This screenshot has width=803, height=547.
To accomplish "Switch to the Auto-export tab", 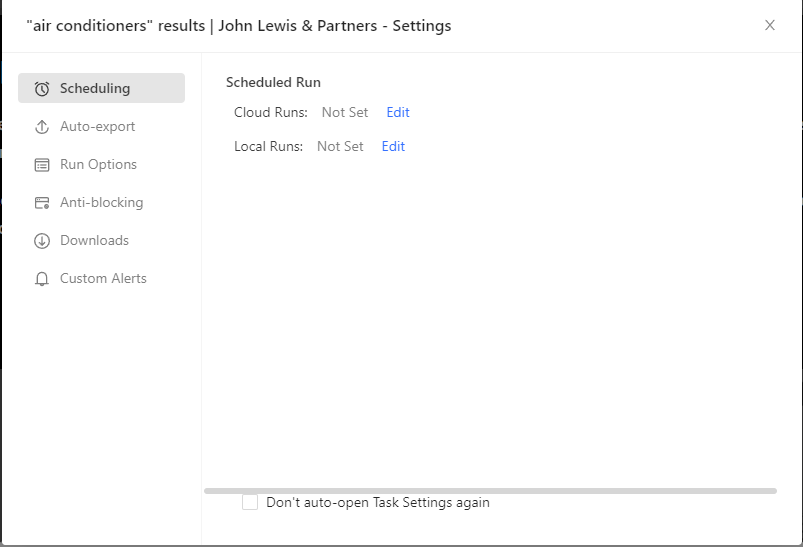I will pos(101,127).
